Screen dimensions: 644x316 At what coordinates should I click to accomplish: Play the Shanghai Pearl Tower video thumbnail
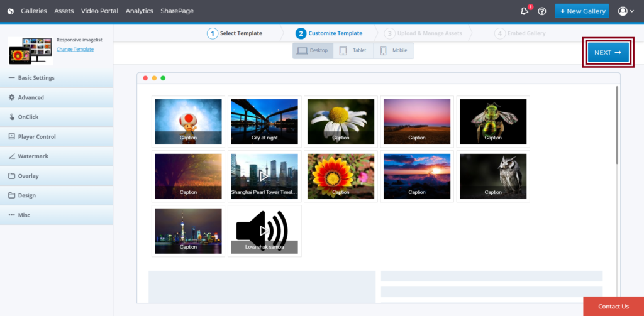264,176
